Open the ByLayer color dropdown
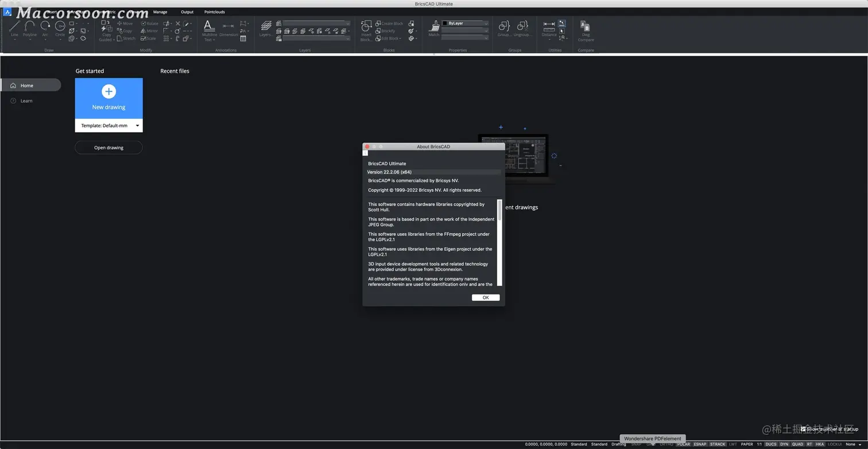This screenshot has height=449, width=868. 465,24
